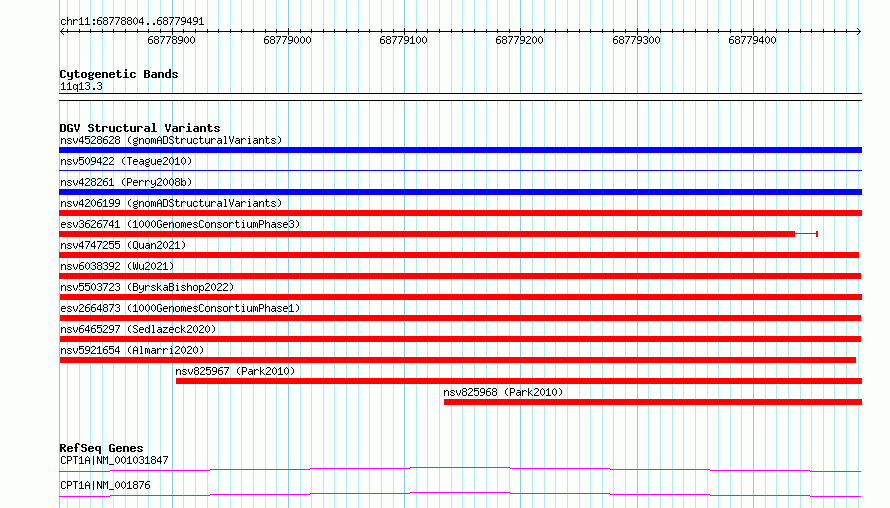Select the red bar under nsv4747255
Screen dimensions: 890x508
coord(459,255)
